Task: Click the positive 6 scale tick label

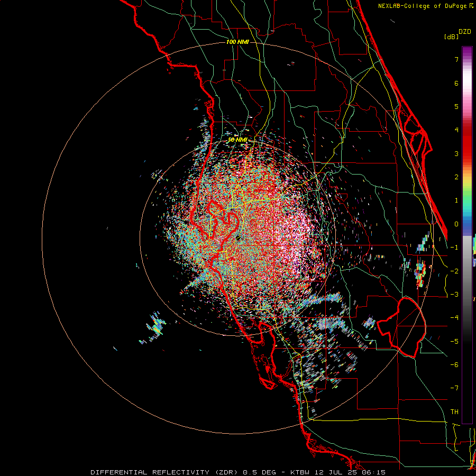Action: pyautogui.click(x=456, y=83)
